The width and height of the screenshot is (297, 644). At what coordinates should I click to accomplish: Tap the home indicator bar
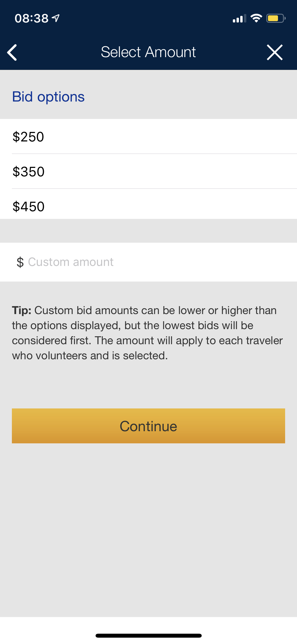tap(148, 636)
